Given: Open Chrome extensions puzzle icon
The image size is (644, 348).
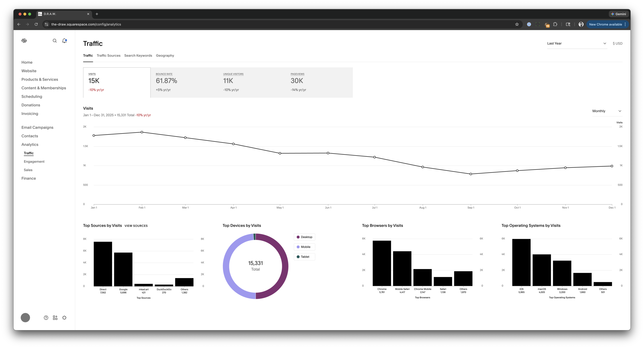Looking at the screenshot, I should [555, 24].
